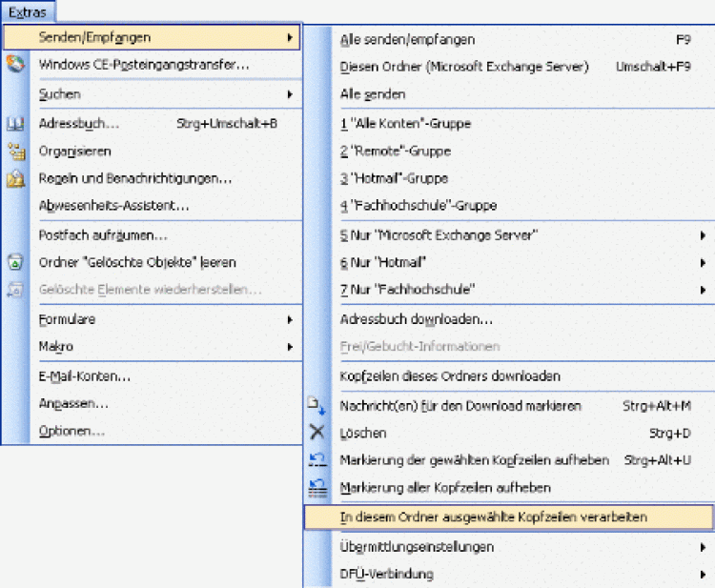This screenshot has width=715, height=588.
Task: Click the Organisieren icon
Action: click(x=15, y=151)
